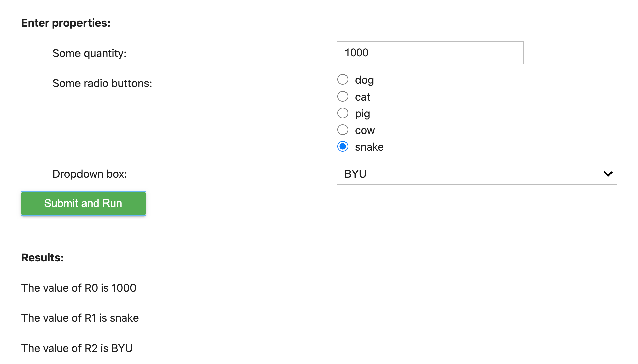638x364 pixels.
Task: Pick the cow radio button circle
Action: click(342, 130)
